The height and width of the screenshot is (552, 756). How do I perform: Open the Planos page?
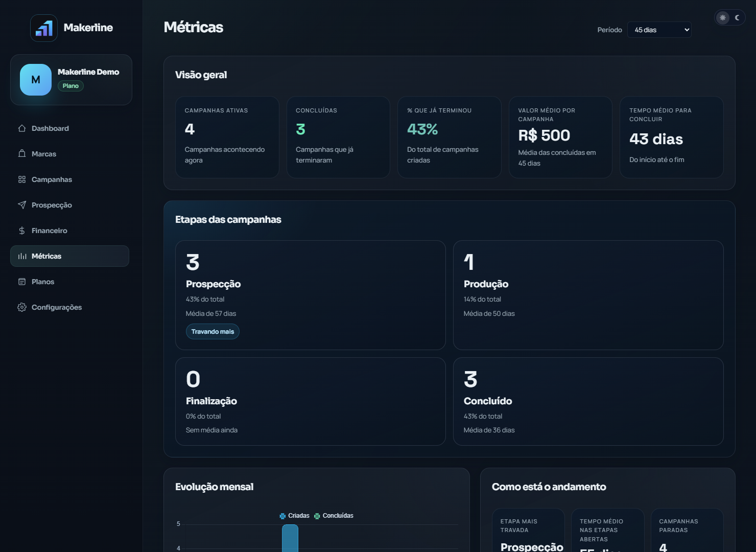tap(69, 282)
